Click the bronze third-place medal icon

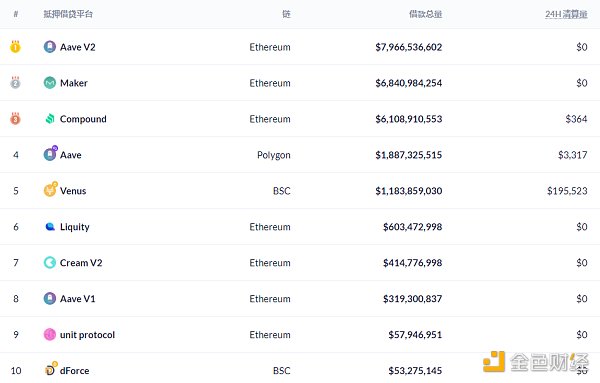(15, 118)
